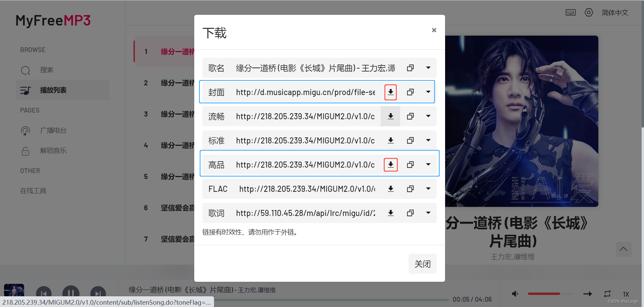
Task: Click the 关闭 button
Action: tap(422, 264)
